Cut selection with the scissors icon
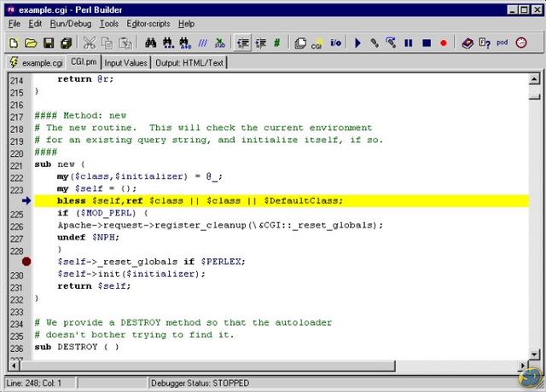 coord(89,43)
